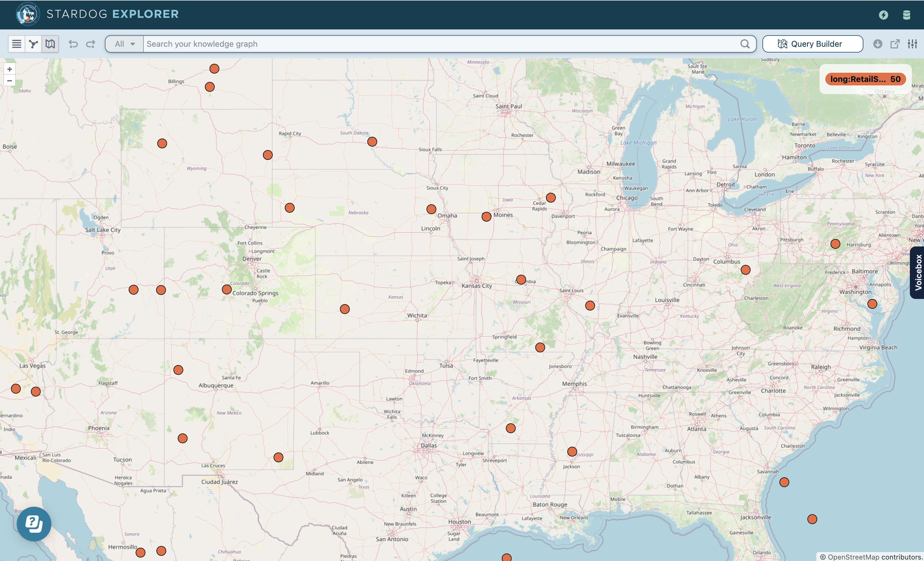Undo the last action
The image size is (924, 561).
coord(73,44)
